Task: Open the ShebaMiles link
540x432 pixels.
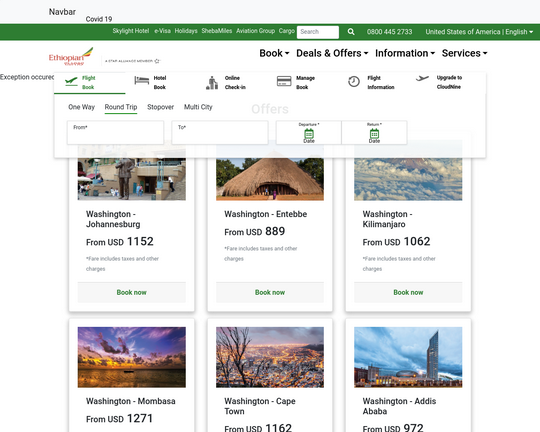Action: 217,31
